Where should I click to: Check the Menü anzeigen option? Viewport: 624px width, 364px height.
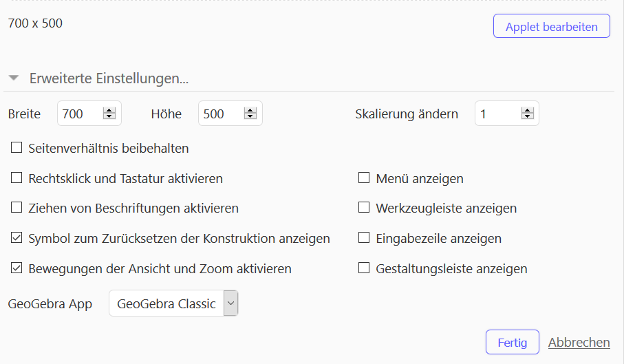pos(364,178)
